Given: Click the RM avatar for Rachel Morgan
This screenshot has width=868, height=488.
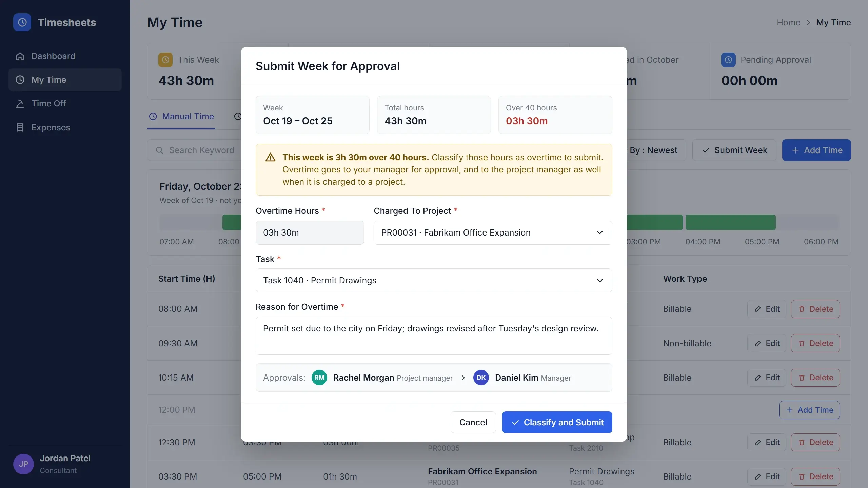Looking at the screenshot, I should [x=319, y=378].
